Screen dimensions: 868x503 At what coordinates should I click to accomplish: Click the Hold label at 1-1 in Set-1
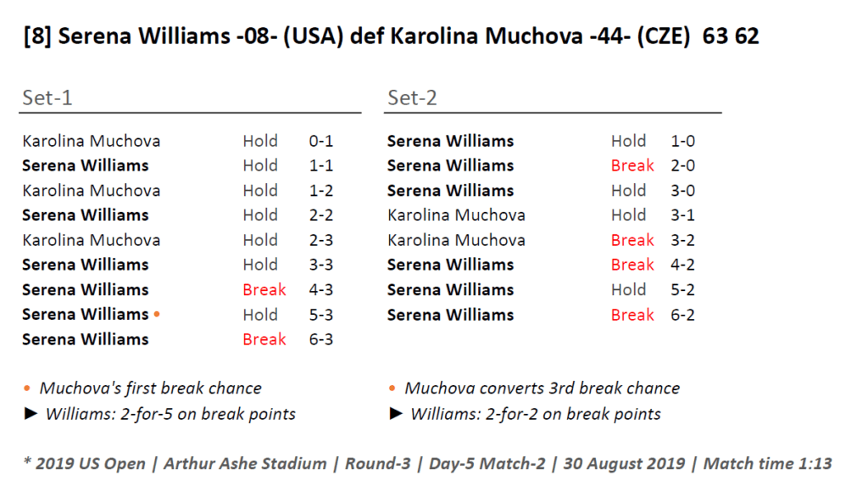(260, 165)
